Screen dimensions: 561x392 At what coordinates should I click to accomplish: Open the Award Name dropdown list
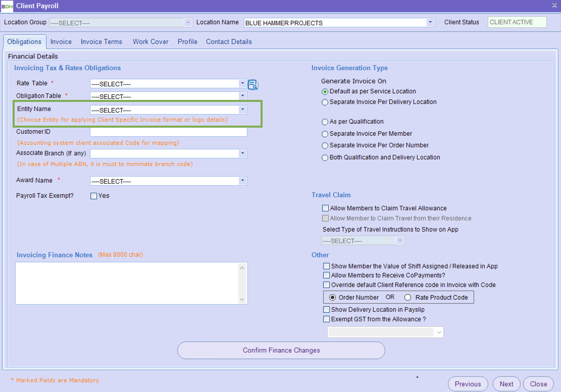(243, 181)
